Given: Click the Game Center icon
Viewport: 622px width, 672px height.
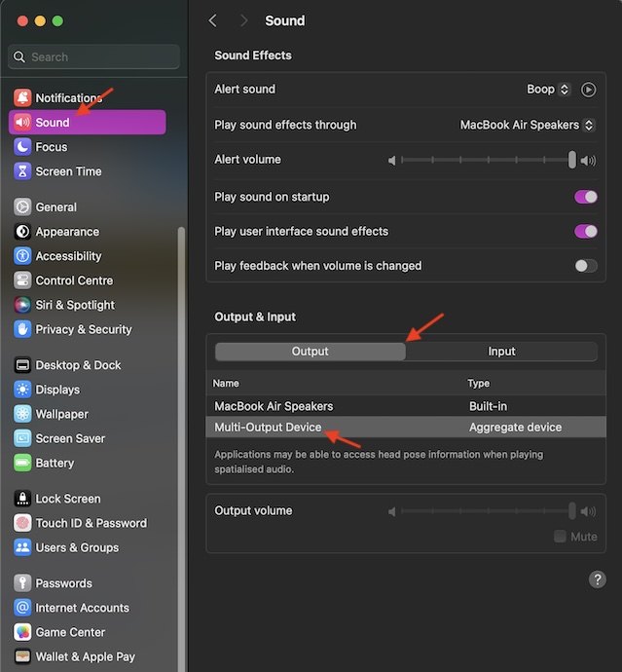Looking at the screenshot, I should (22, 632).
